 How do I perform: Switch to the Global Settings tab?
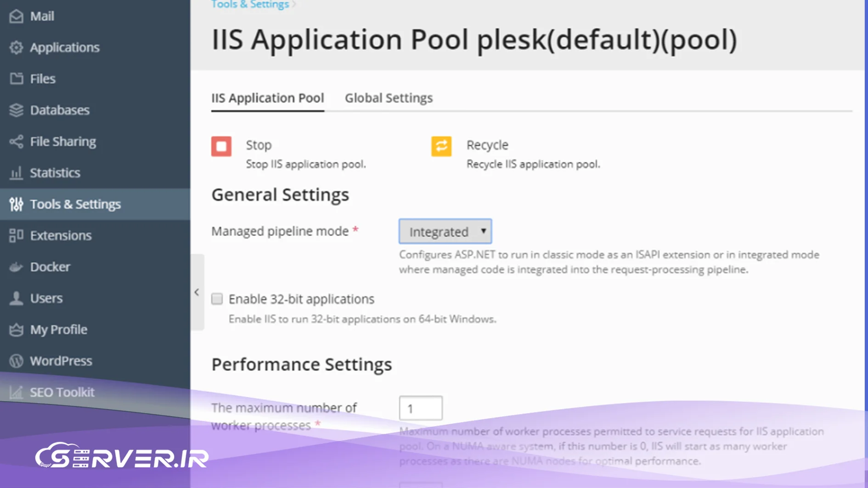pos(389,98)
